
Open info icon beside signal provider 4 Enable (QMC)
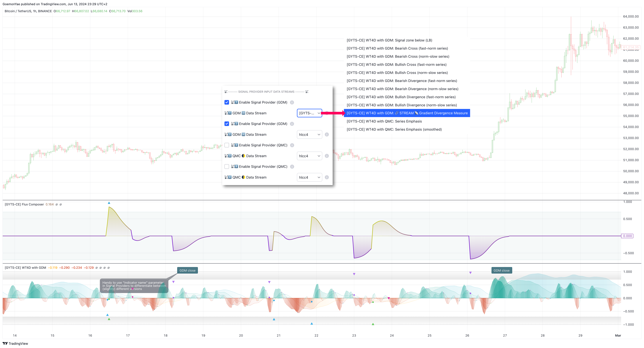click(292, 167)
